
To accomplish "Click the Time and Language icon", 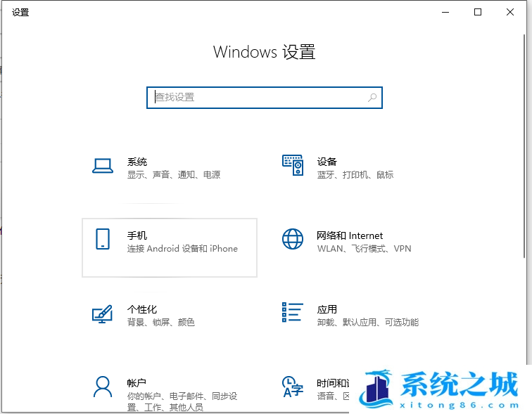I will click(x=292, y=387).
